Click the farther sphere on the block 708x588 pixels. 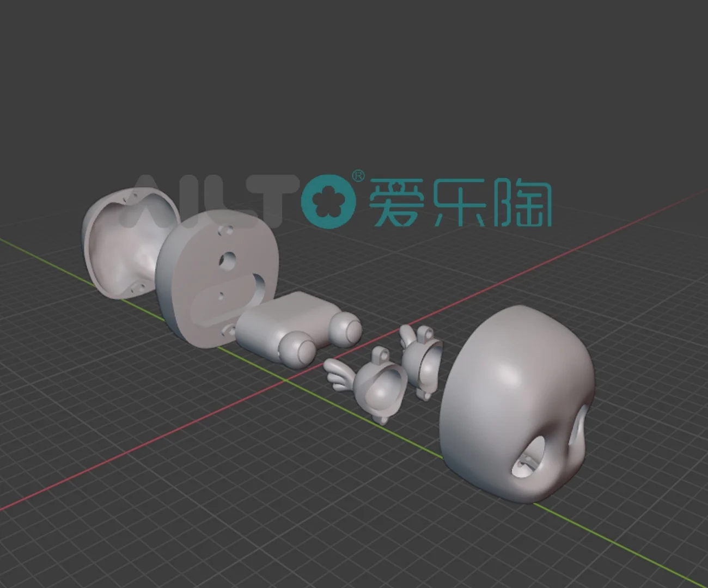346,329
